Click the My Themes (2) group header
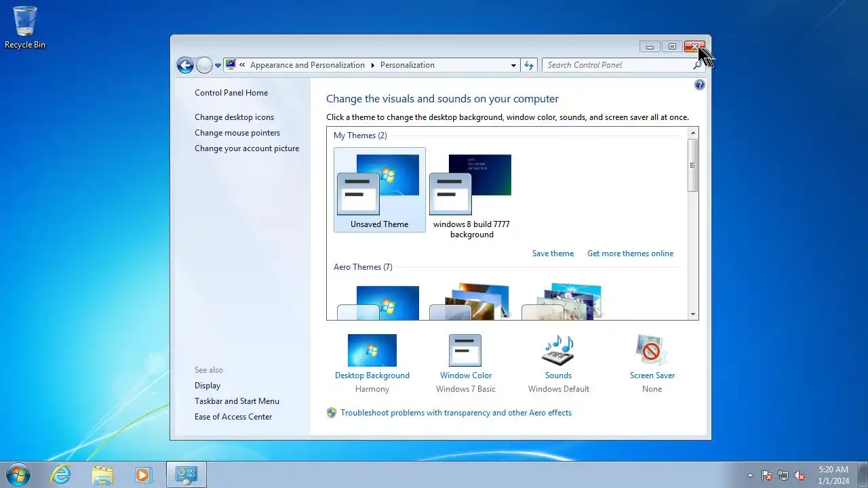Screen dimensions: 868x488 click(360, 136)
